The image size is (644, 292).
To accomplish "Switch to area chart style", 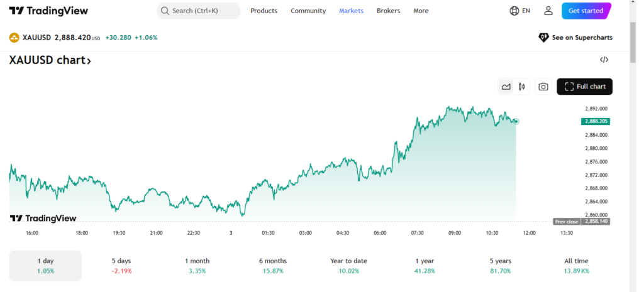I will 506,87.
